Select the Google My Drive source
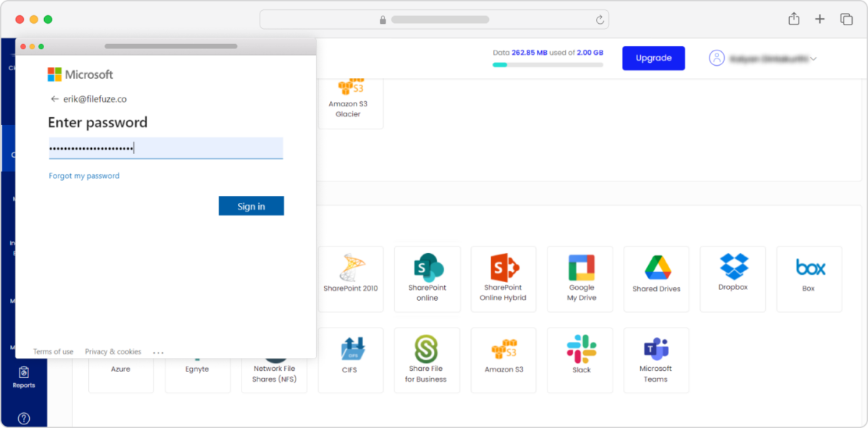 tap(579, 278)
